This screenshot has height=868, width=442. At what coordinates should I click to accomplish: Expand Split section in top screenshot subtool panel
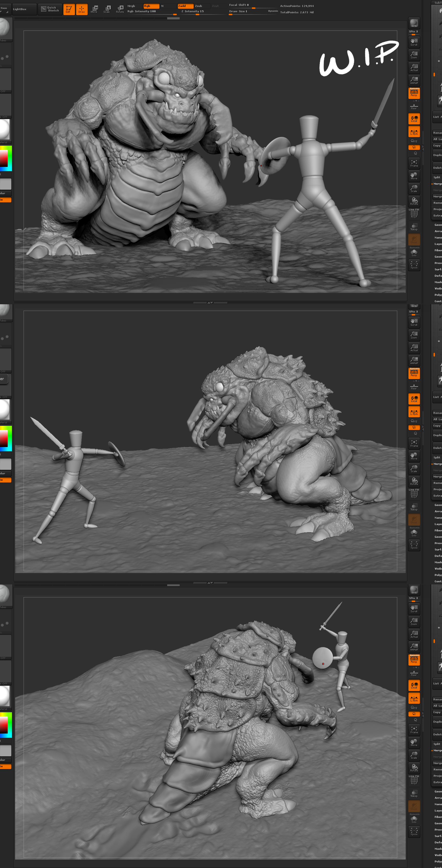coord(437,177)
